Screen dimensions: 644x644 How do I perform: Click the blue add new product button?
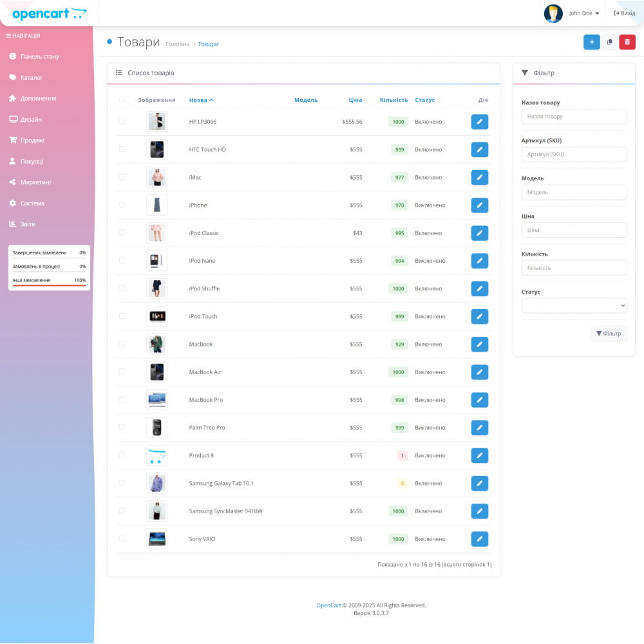pyautogui.click(x=591, y=42)
